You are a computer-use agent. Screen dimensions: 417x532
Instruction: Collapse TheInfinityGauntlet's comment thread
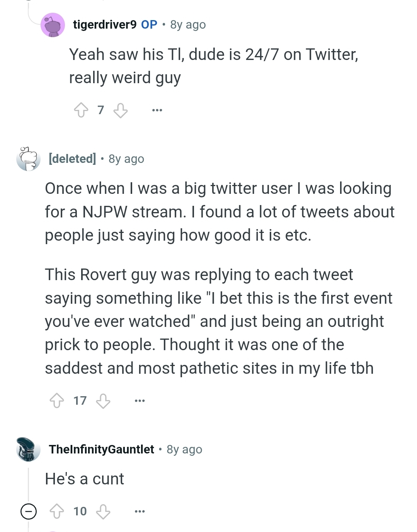(x=29, y=511)
